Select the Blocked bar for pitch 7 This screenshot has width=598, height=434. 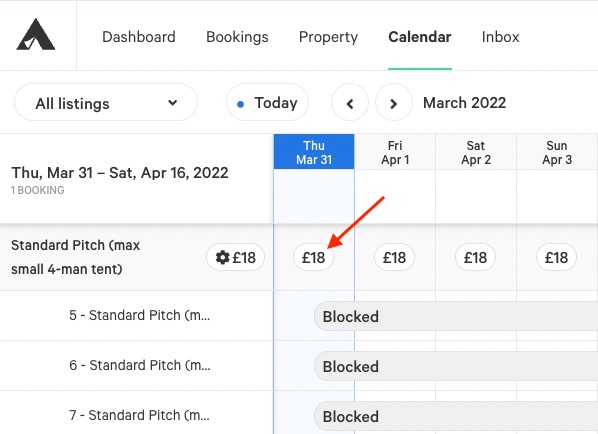pos(456,416)
